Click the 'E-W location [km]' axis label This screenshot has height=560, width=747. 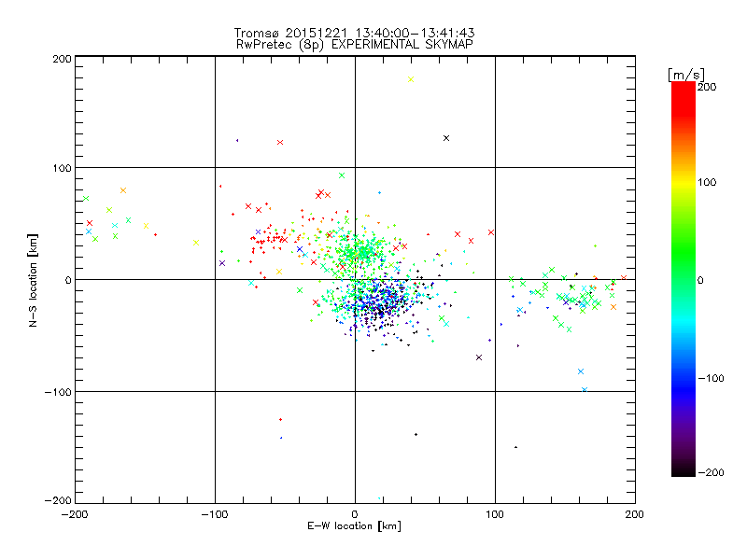pos(354,526)
